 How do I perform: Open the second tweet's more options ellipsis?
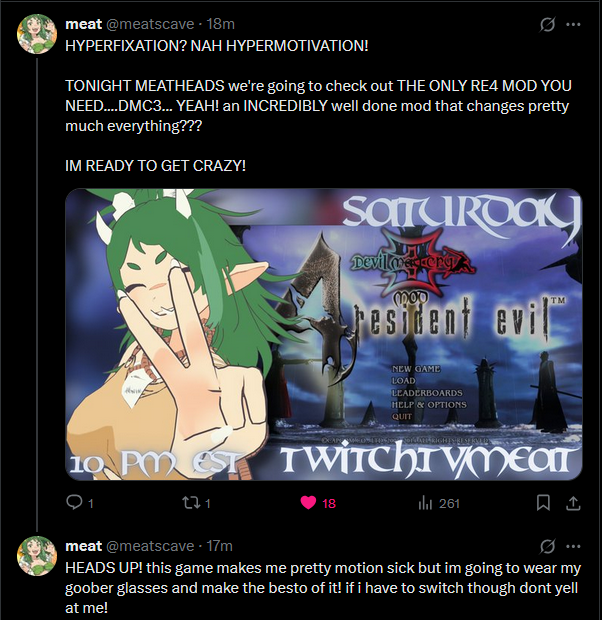pyautogui.click(x=573, y=546)
